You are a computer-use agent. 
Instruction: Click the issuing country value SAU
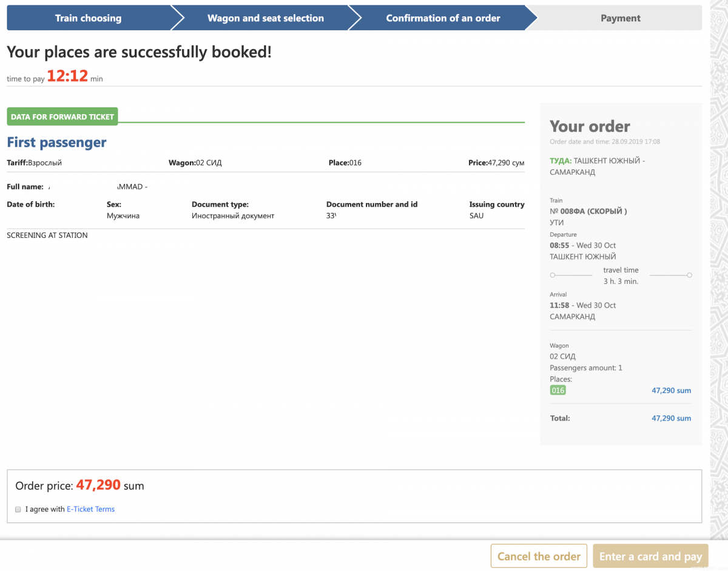(x=476, y=216)
